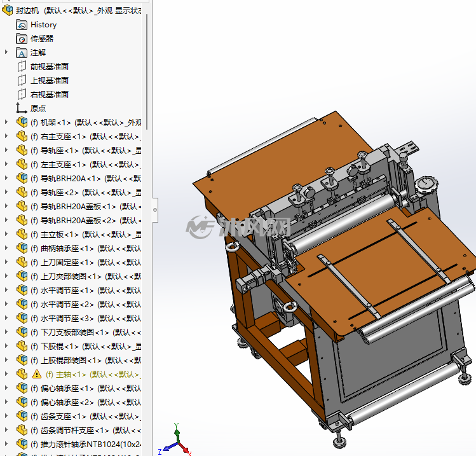Click the 机架<1> assembly icon
The height and width of the screenshot is (456, 476).
click(x=22, y=122)
